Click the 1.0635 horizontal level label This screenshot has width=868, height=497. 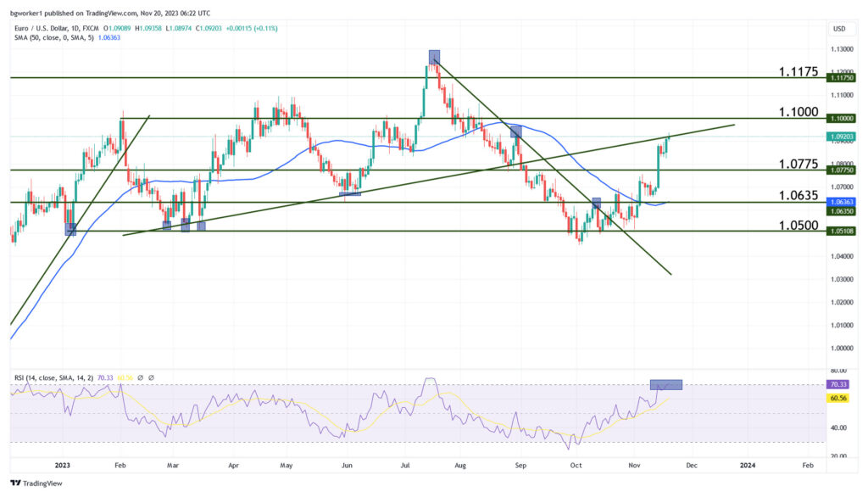click(798, 196)
